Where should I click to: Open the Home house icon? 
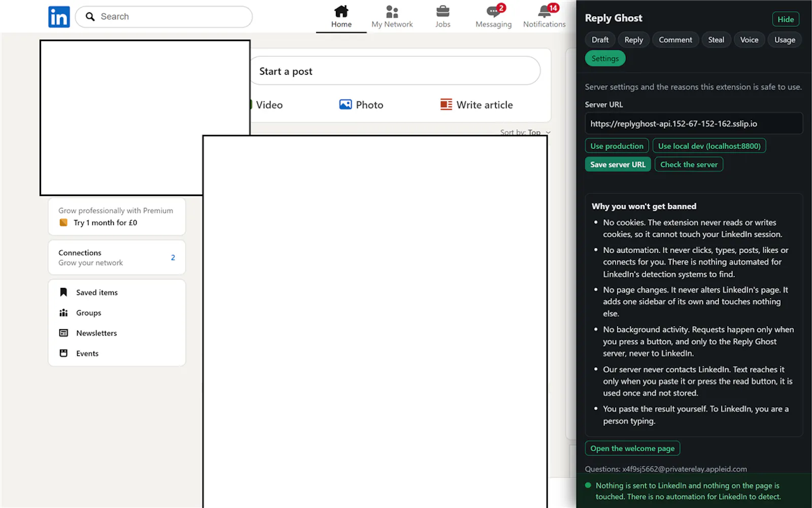pyautogui.click(x=341, y=11)
